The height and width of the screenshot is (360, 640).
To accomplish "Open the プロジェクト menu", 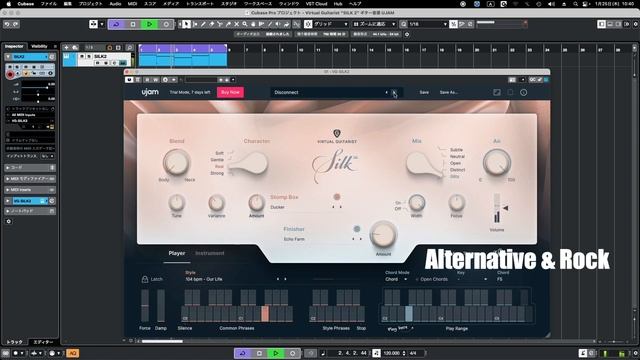I will coord(91,4).
